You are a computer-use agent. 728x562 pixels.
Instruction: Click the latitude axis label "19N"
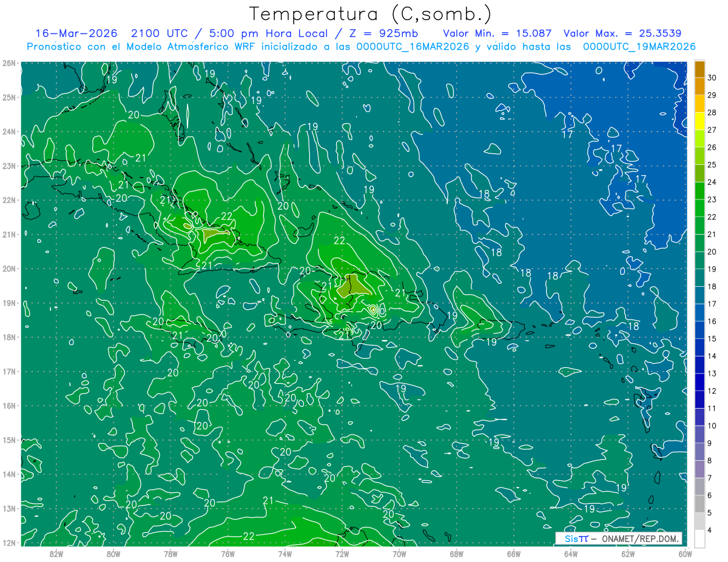(8, 303)
